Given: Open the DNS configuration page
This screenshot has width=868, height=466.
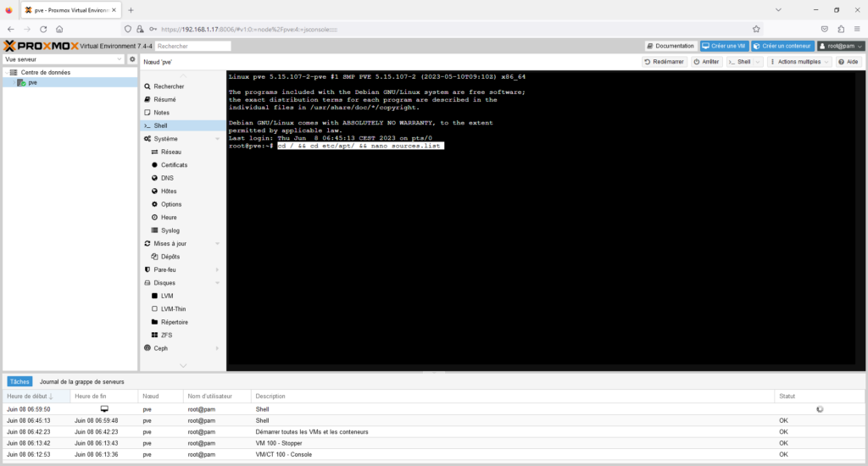Looking at the screenshot, I should (167, 178).
